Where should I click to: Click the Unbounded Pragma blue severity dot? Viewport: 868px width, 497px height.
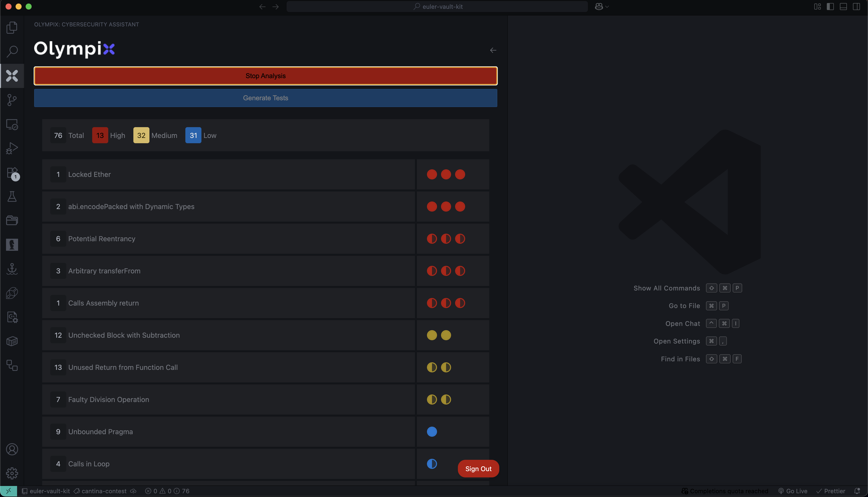[431, 431]
